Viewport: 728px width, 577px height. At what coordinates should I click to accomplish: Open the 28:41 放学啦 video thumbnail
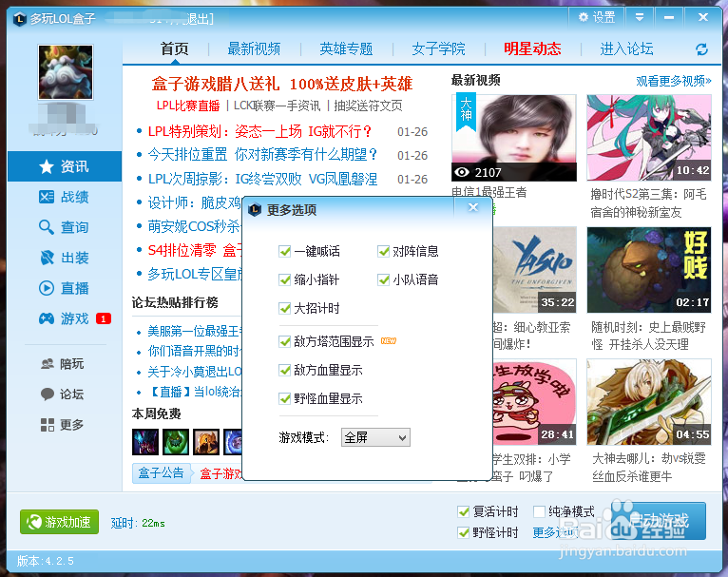coord(535,402)
